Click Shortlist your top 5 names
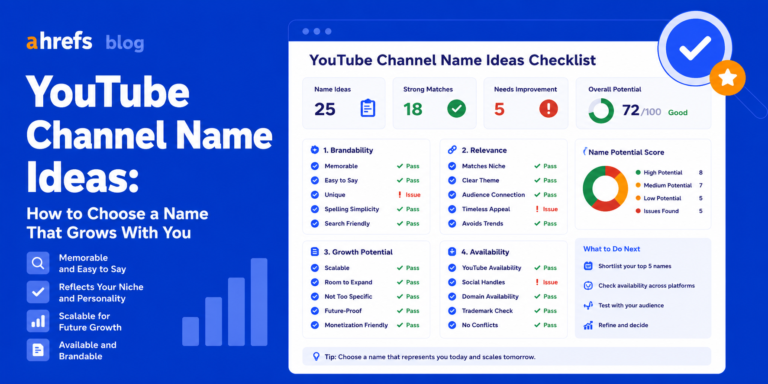 [x=634, y=266]
